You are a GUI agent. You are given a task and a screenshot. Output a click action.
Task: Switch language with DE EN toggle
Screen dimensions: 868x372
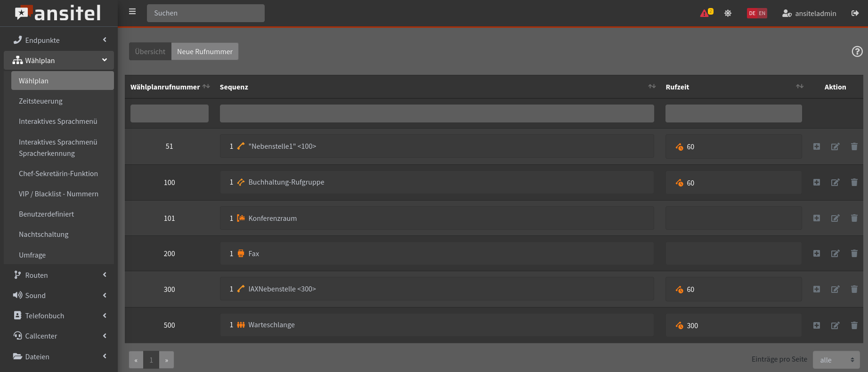[757, 13]
